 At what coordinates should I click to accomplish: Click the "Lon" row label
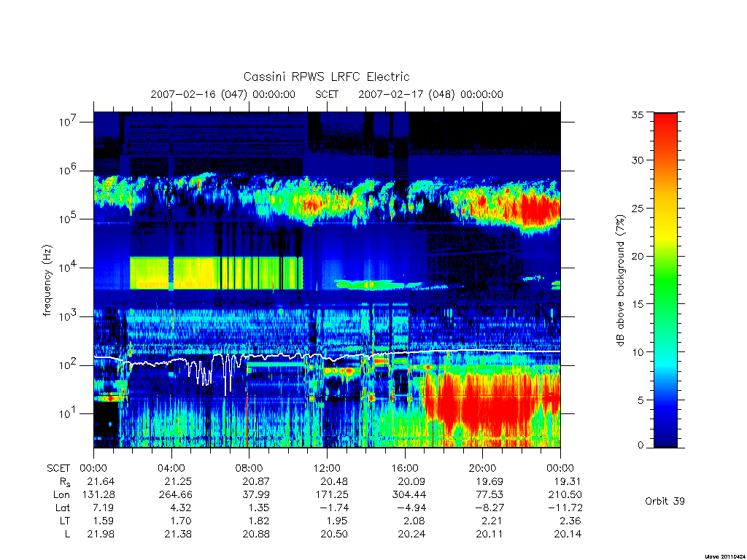(x=61, y=495)
